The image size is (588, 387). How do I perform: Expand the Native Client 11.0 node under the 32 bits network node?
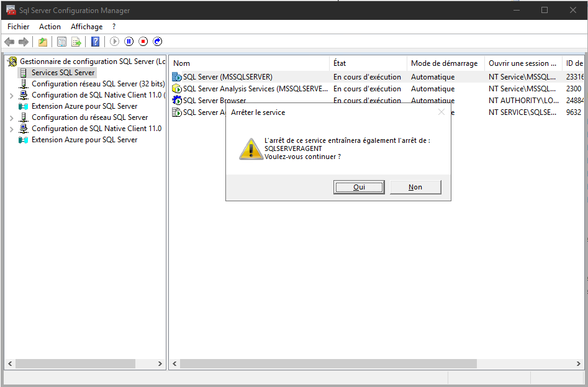pos(12,96)
